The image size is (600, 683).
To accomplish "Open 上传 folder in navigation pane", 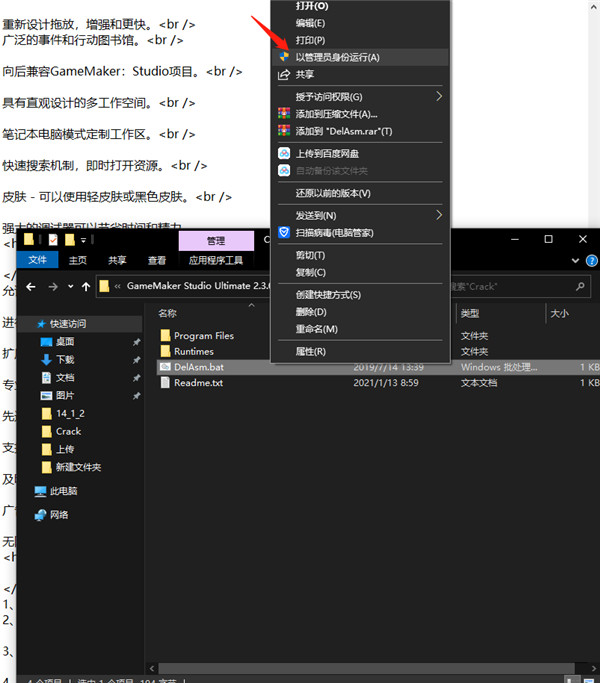I will (65, 449).
